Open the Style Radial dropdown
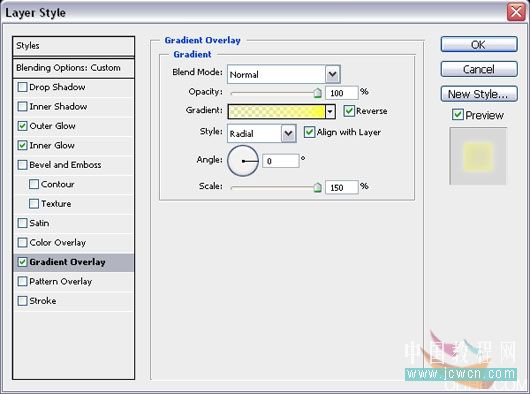530x394 pixels. point(289,133)
